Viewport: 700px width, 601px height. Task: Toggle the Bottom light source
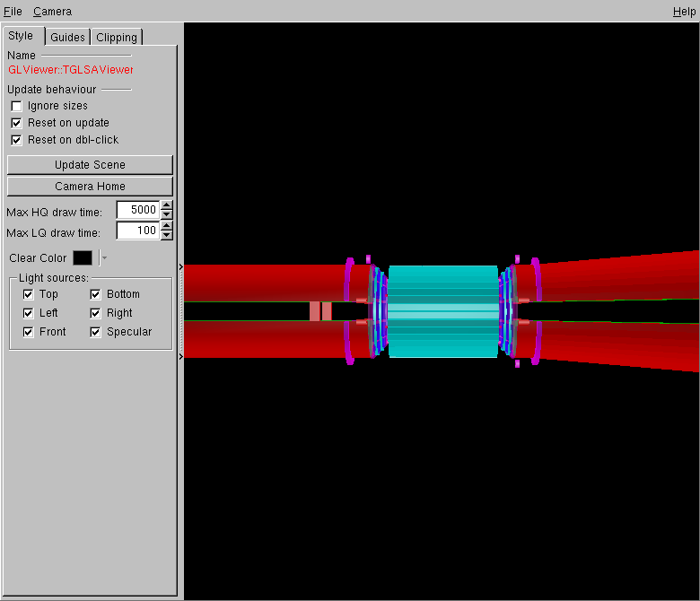click(x=95, y=294)
